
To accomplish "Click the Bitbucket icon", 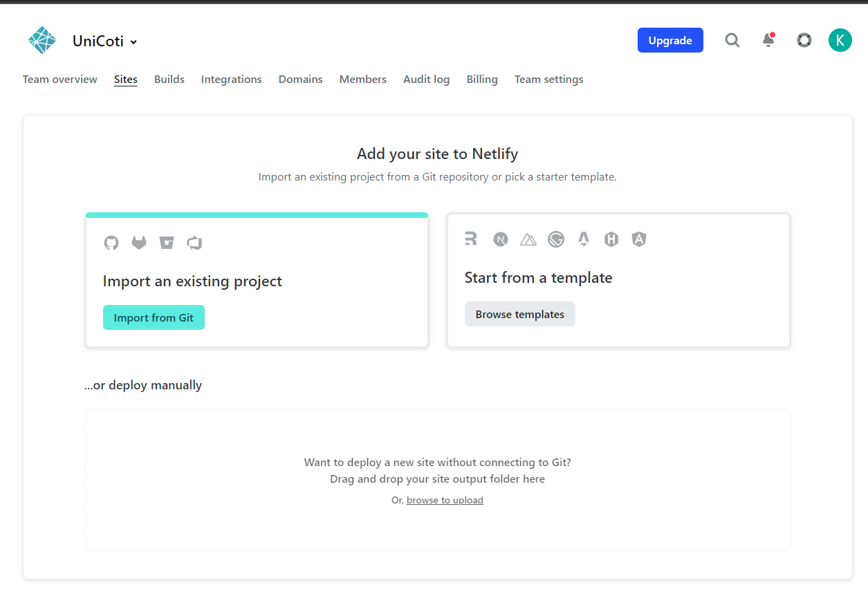I will tap(167, 243).
